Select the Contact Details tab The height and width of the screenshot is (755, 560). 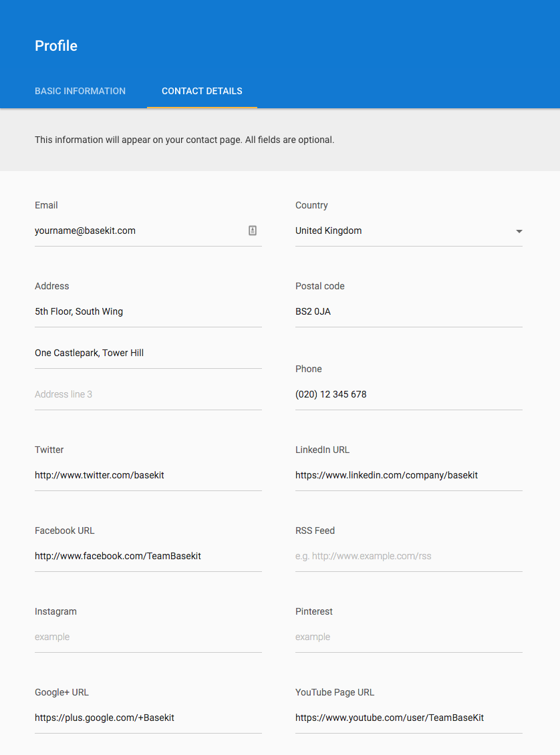pos(202,91)
